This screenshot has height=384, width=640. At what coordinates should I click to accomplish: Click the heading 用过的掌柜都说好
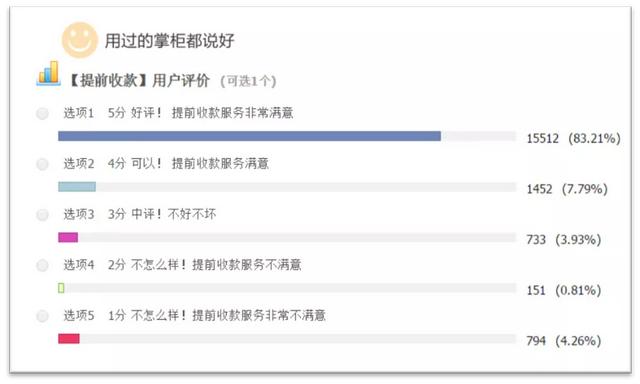pos(169,41)
